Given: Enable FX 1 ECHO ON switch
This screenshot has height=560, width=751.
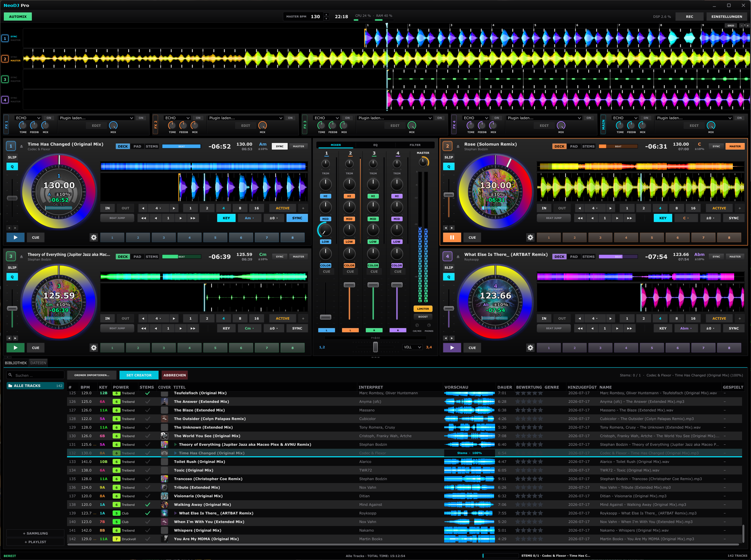Looking at the screenshot, I should 49,118.
